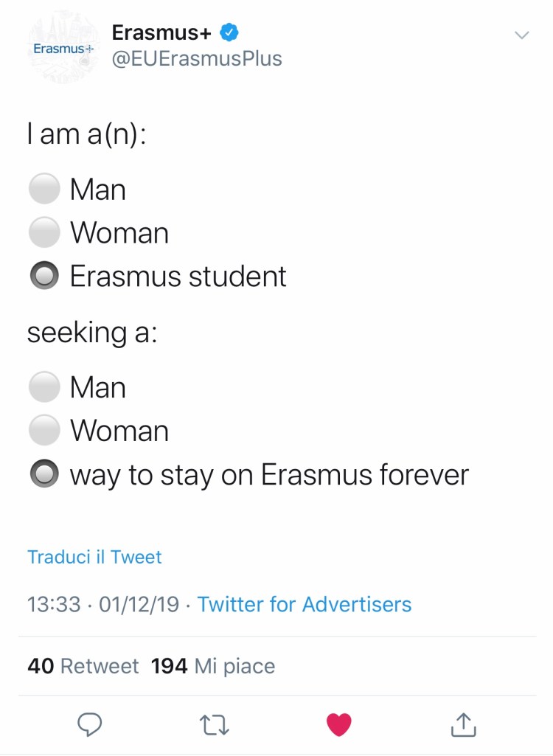
Task: Choose 'Man' radio under 'seeking a'
Action: 44,388
